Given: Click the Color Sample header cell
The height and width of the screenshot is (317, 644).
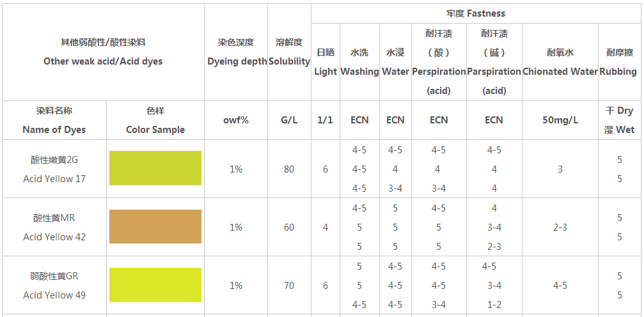Looking at the screenshot, I should (155, 120).
